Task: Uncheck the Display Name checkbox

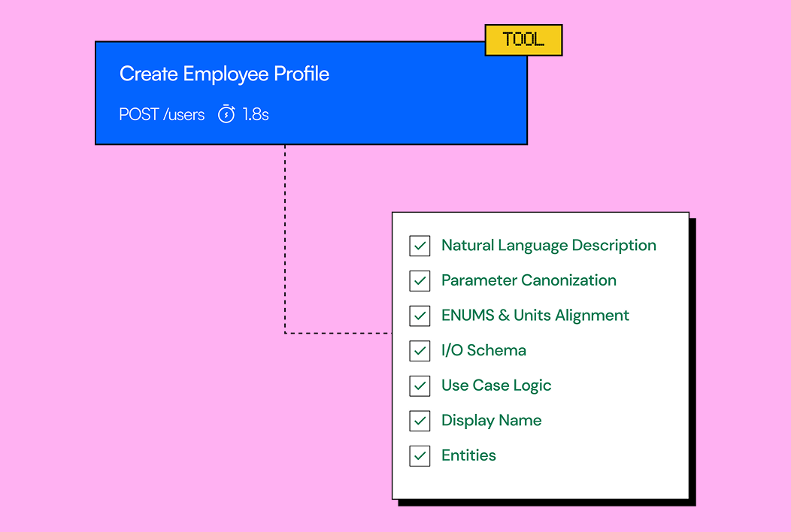Action: coord(420,421)
